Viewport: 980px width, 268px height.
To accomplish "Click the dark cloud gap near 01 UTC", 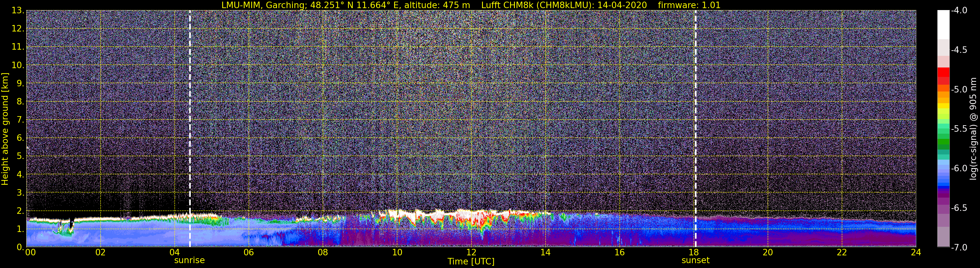I will tap(72, 224).
